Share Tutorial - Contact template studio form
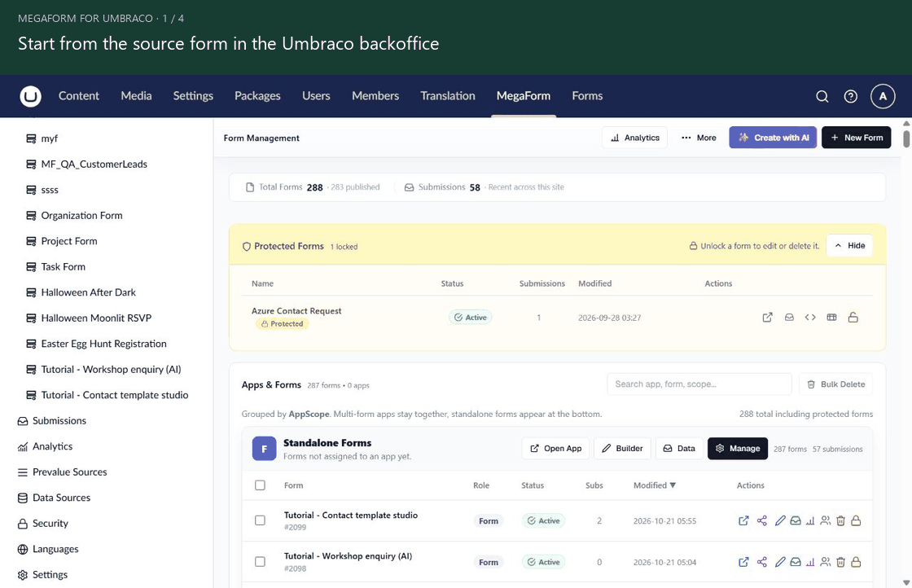The height and width of the screenshot is (588, 912). 762,520
